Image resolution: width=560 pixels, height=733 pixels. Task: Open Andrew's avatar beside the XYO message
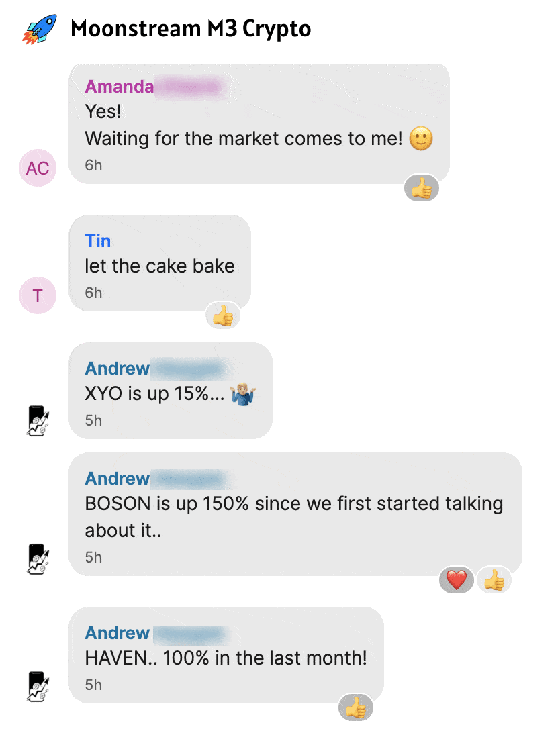pyautogui.click(x=38, y=421)
